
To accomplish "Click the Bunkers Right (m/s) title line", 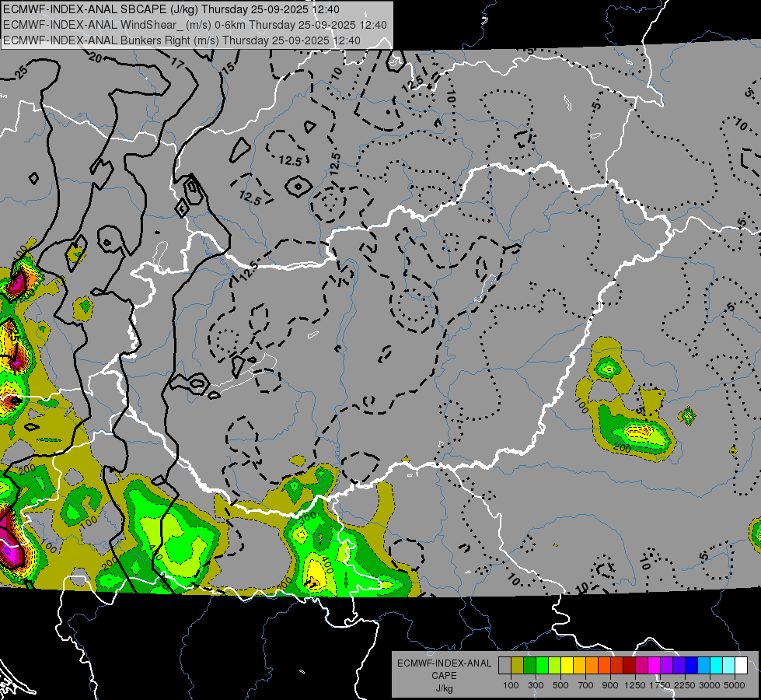I will (182, 40).
